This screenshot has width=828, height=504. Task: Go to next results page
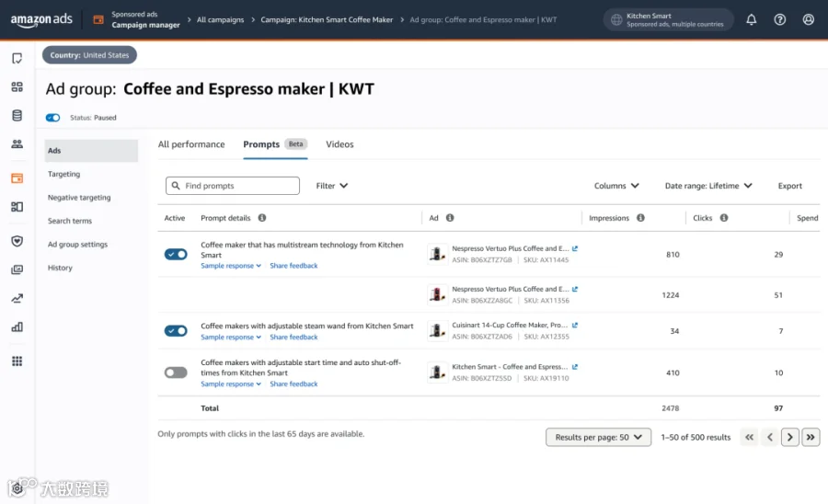[789, 437]
